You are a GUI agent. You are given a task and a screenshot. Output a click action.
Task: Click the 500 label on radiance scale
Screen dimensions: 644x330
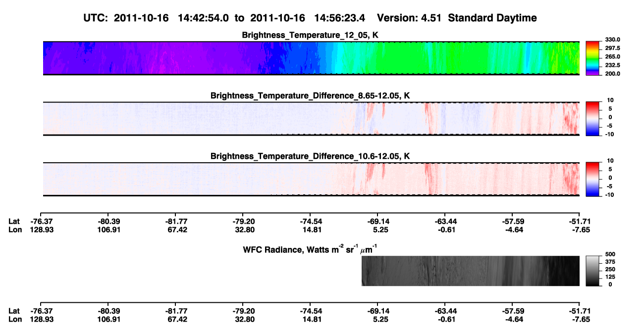click(x=609, y=254)
